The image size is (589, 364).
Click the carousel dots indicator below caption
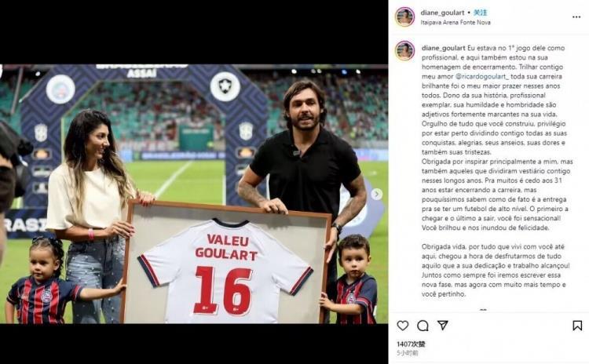[483, 310]
